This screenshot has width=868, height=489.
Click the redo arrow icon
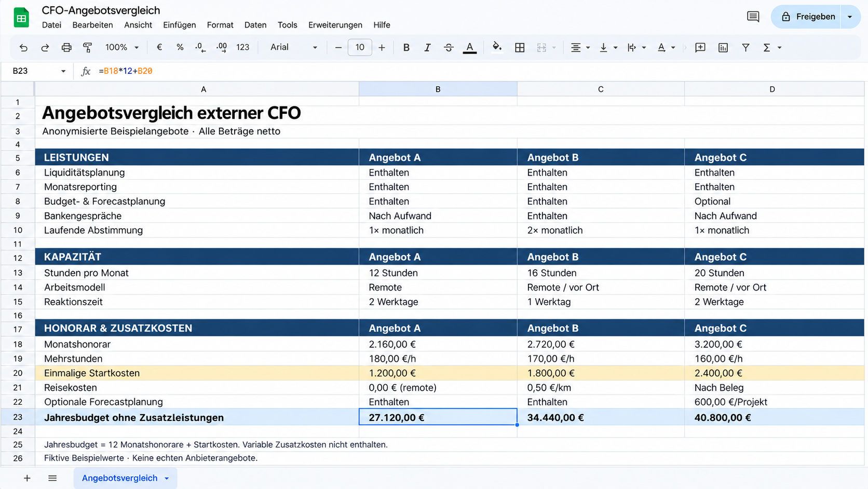(x=45, y=48)
